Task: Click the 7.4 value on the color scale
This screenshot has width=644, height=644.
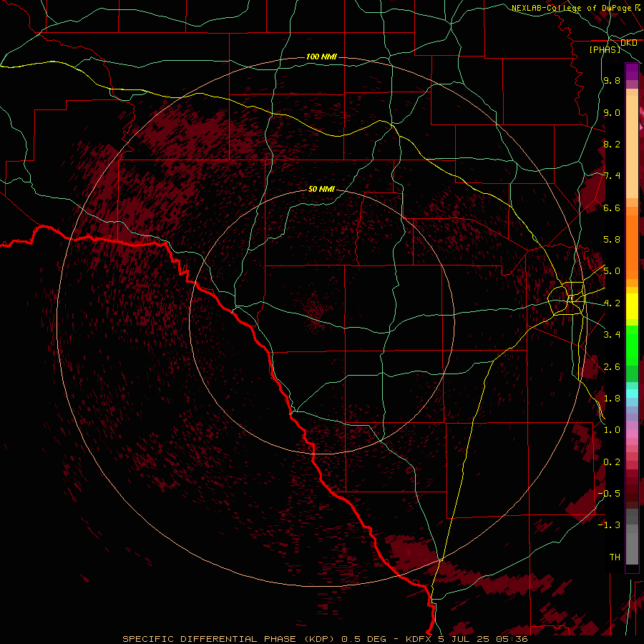Action: tap(612, 176)
